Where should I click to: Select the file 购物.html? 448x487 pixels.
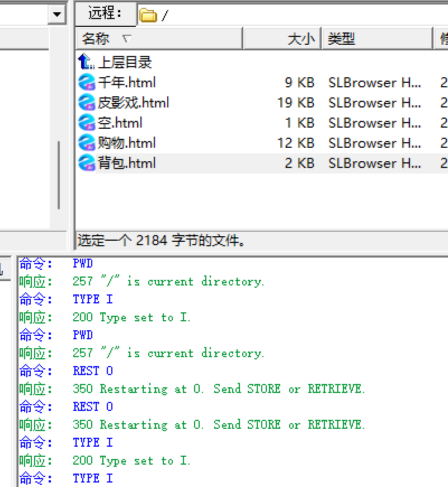point(126,143)
